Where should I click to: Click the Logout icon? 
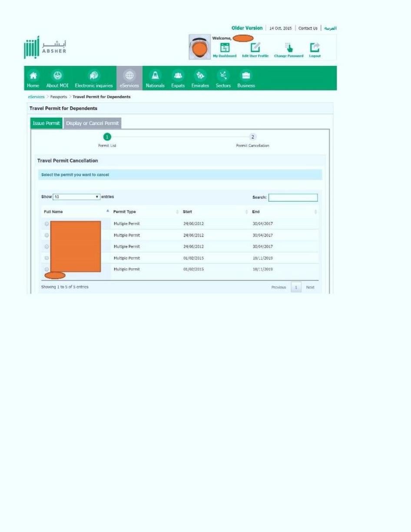pyautogui.click(x=315, y=48)
